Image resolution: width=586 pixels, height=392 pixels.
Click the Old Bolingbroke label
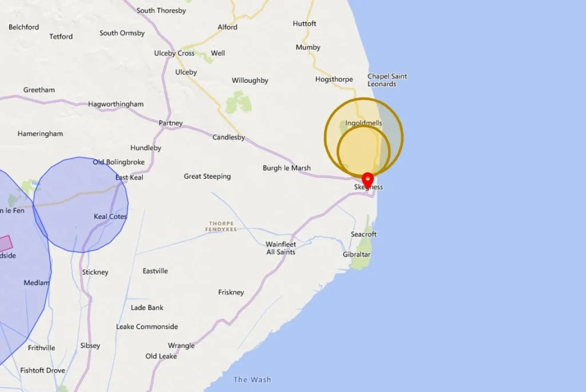119,162
